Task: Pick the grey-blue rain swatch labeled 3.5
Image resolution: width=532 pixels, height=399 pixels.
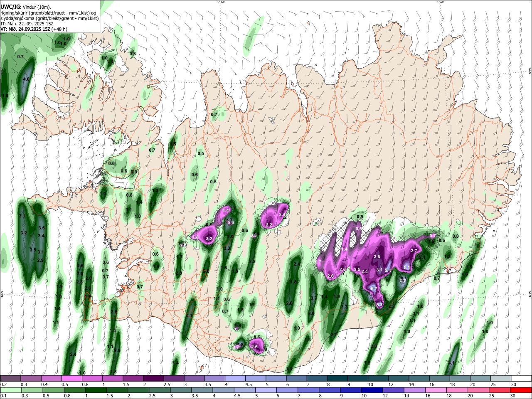Action: 202,390
